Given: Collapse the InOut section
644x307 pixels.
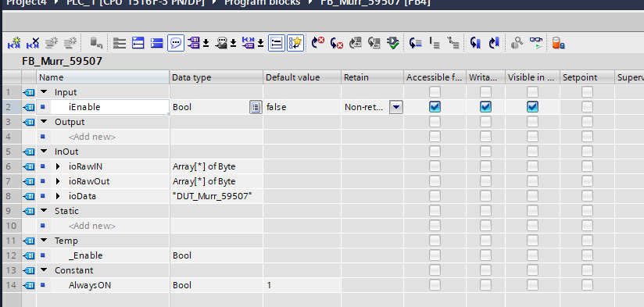Looking at the screenshot, I should pyautogui.click(x=44, y=152).
